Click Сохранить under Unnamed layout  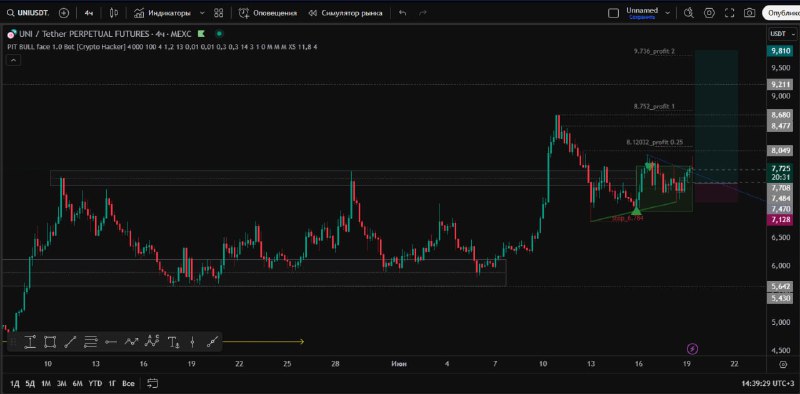(642, 17)
